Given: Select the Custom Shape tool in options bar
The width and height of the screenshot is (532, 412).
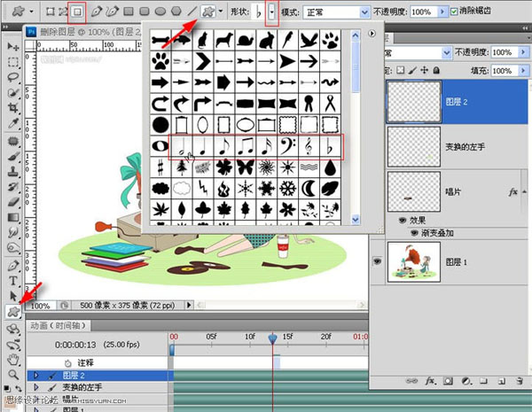Looking at the screenshot, I should (x=209, y=12).
